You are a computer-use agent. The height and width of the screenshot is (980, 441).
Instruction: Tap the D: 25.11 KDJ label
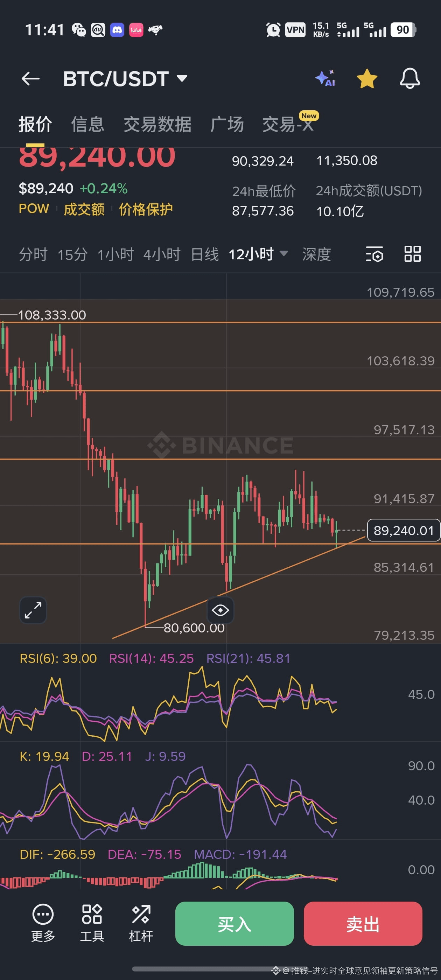click(107, 756)
